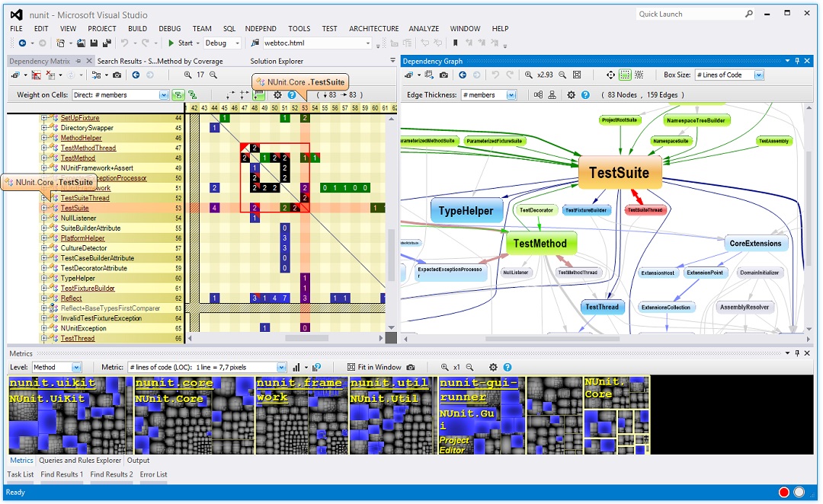Toggle highlighted matrix header-expand green button
Screen dimensions: 823x504
258,95
